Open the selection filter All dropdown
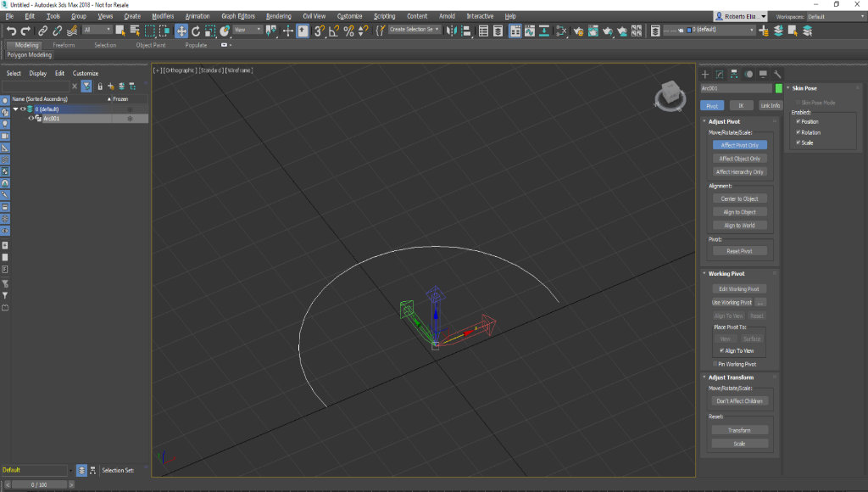868x492 pixels. pos(97,30)
